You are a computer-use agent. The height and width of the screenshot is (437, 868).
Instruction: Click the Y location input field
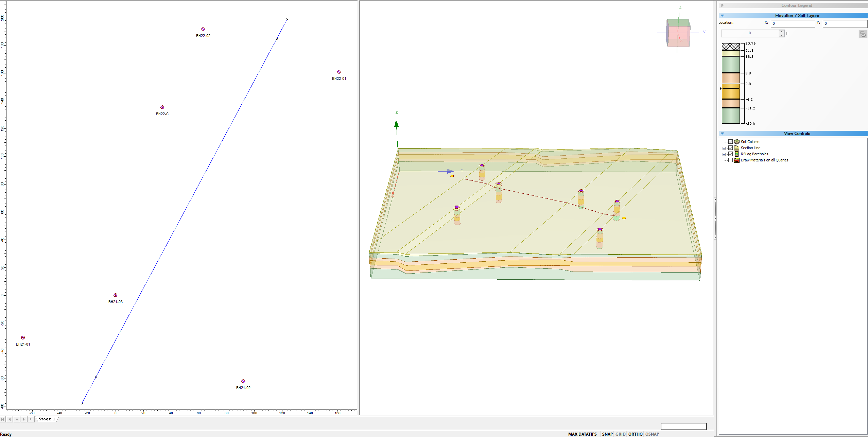coord(845,23)
